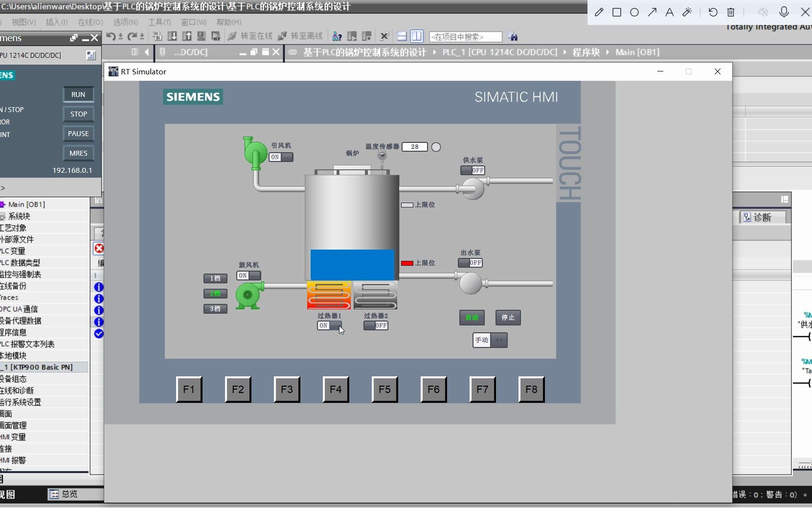Click the STOP button in PLCSIM
Screen dimensions: 812x508
[x=78, y=114]
